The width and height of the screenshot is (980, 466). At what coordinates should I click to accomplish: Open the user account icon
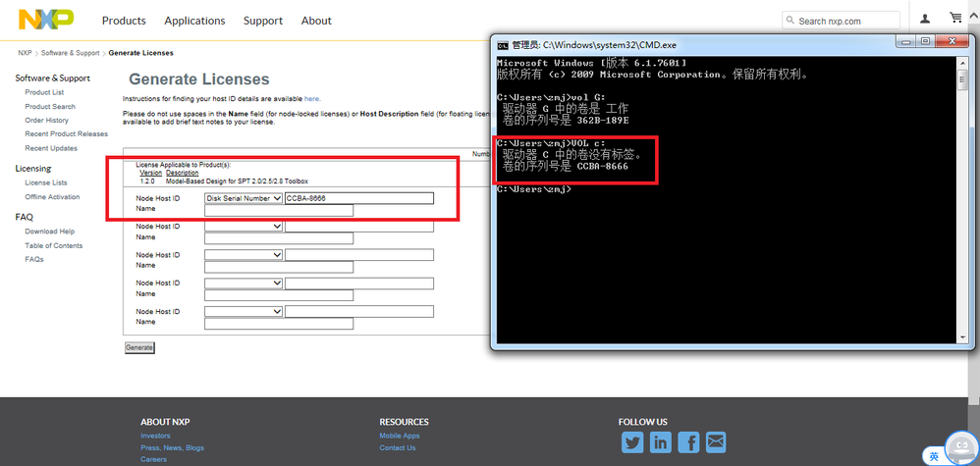[x=925, y=19]
